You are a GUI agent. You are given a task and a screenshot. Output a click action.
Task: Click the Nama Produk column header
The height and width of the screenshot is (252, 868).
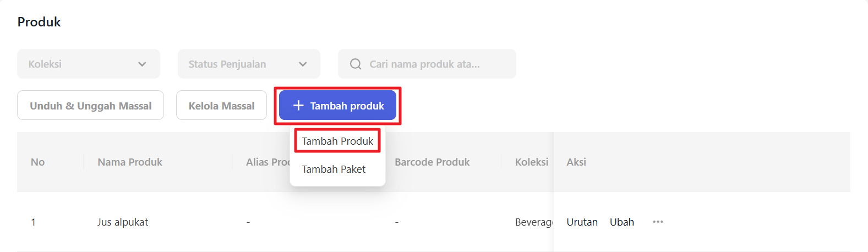[130, 162]
